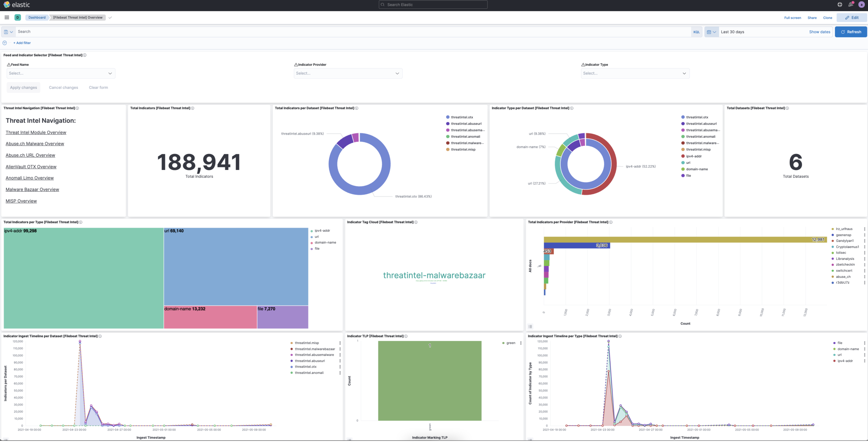The height and width of the screenshot is (442, 868).
Task: Open the newsfeed notifications icon
Action: [851, 5]
